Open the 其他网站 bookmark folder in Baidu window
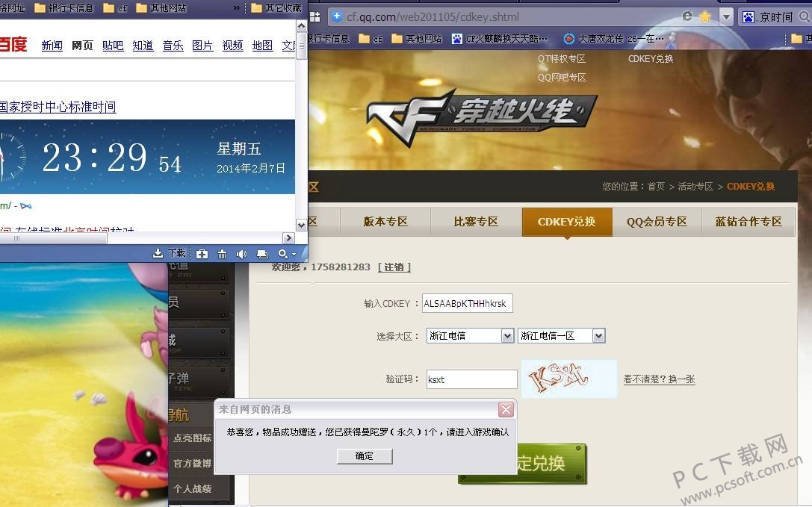Screen dimensions: 812x507 pyautogui.click(x=161, y=7)
